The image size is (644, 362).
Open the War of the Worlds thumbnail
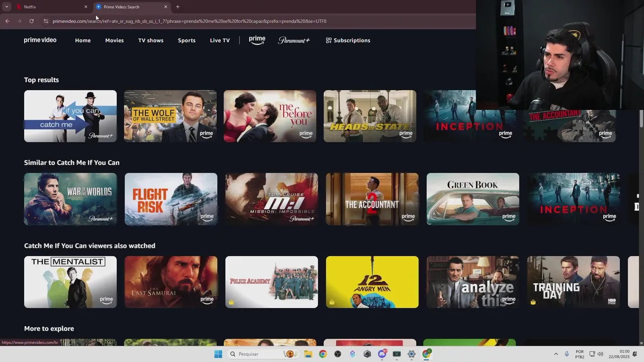70,199
